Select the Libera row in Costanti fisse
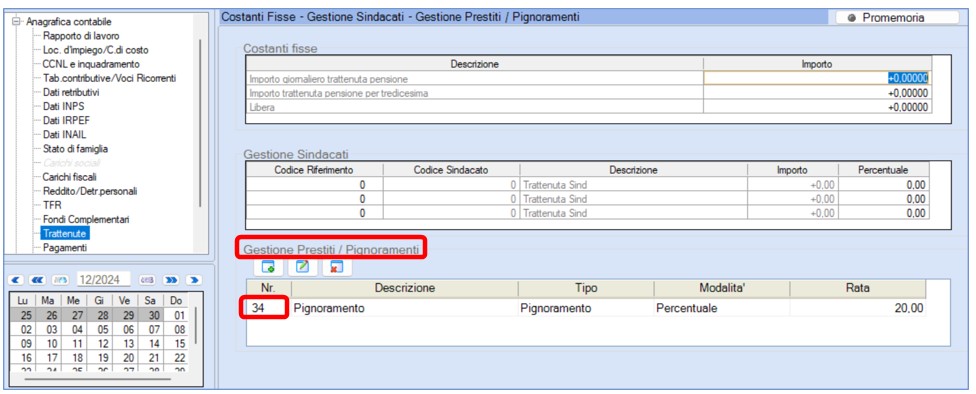The width and height of the screenshot is (976, 394). pos(588,107)
